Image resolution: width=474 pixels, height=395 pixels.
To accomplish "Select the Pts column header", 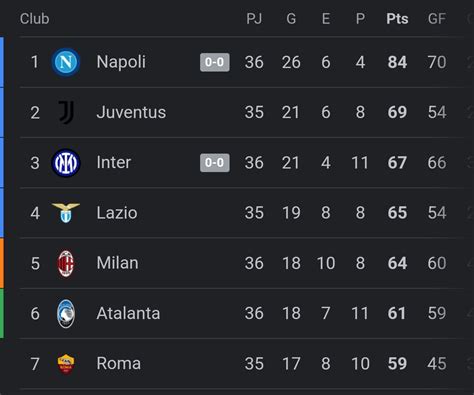I will 397,19.
